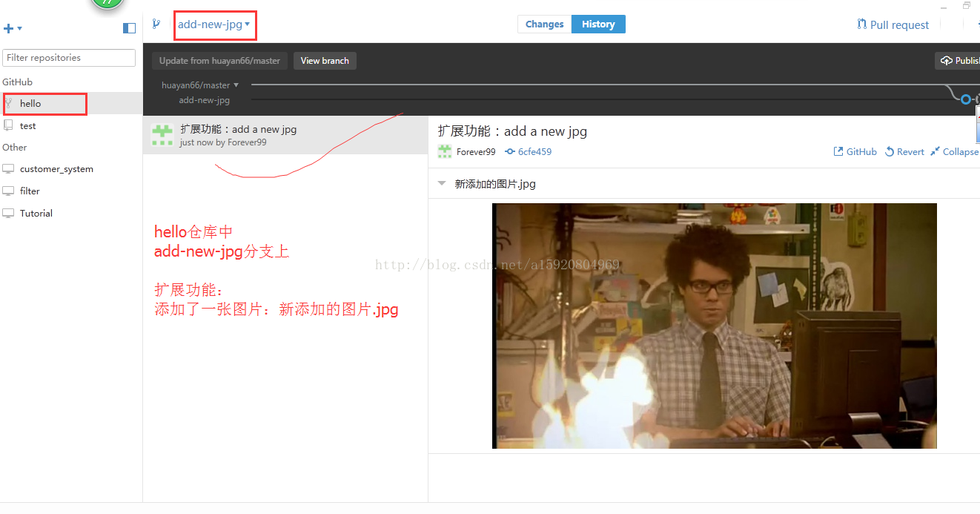Click the 新添加的图片.jpg file name
This screenshot has width=980, height=514.
pos(495,184)
